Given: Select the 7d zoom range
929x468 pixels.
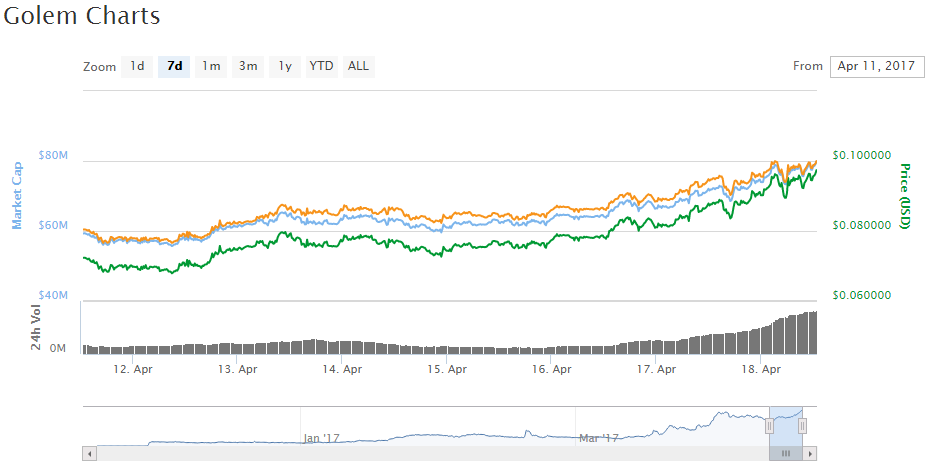Looking at the screenshot, I should [174, 66].
